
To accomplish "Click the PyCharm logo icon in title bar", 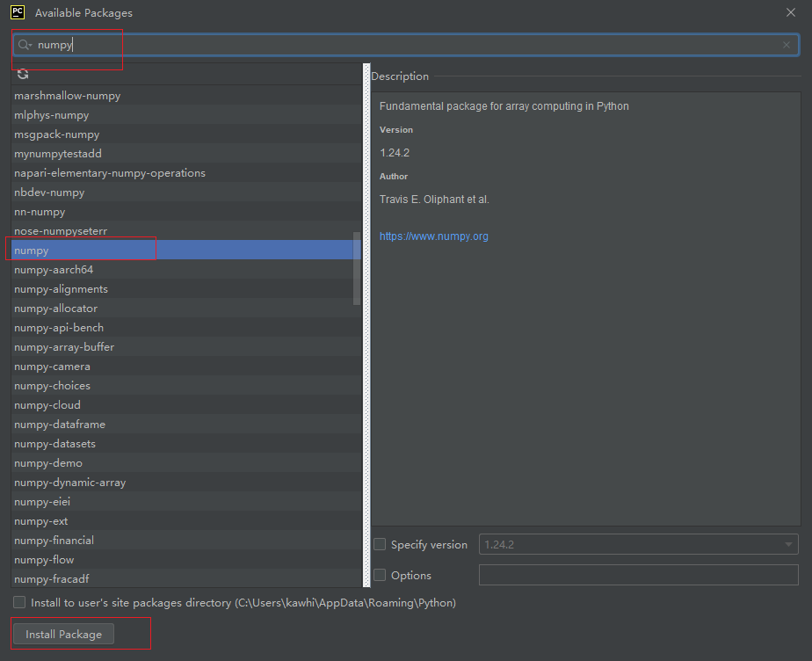I will (18, 12).
